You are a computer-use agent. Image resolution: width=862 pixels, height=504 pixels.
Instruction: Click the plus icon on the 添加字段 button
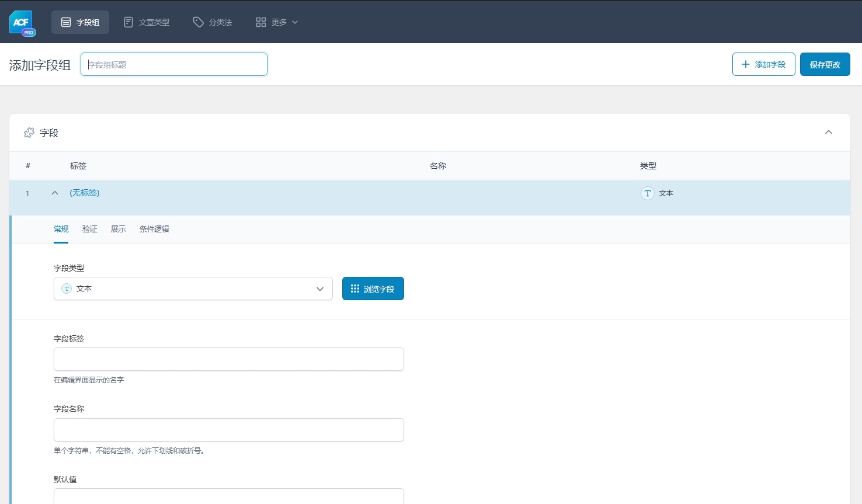(x=746, y=64)
